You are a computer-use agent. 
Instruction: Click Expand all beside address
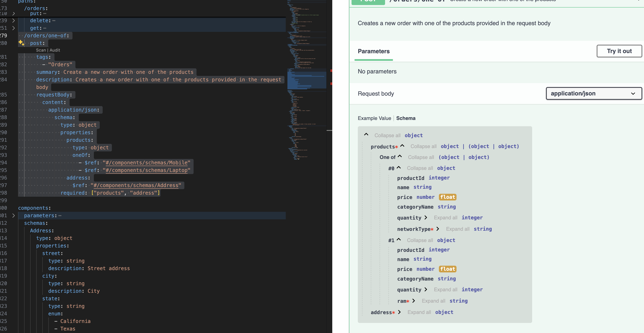point(419,312)
